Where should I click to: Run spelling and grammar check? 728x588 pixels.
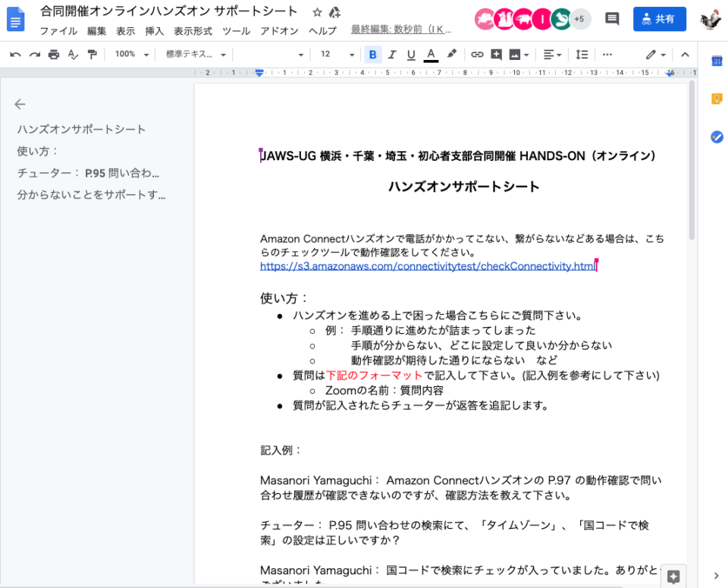[73, 55]
